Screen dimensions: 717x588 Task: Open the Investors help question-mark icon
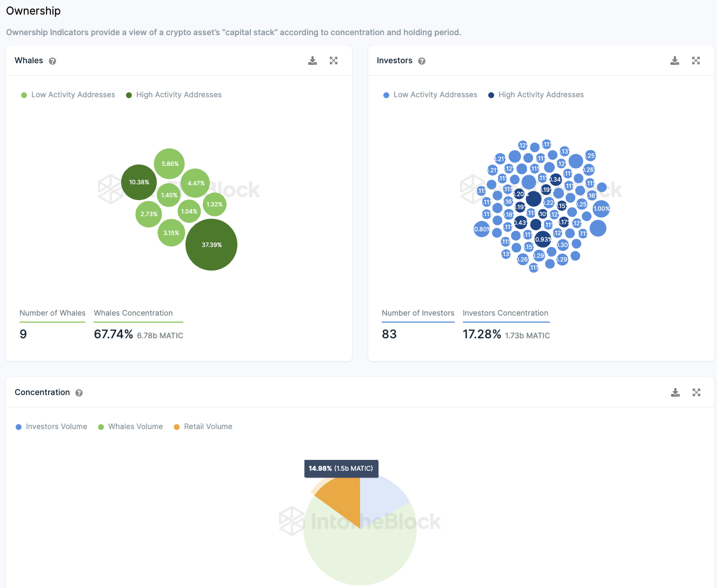422,61
